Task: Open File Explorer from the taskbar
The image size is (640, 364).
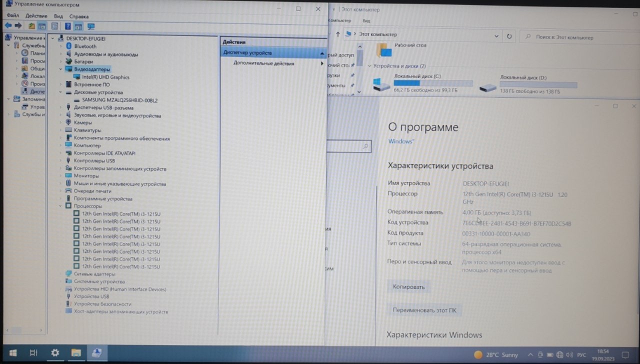Action: click(76, 353)
